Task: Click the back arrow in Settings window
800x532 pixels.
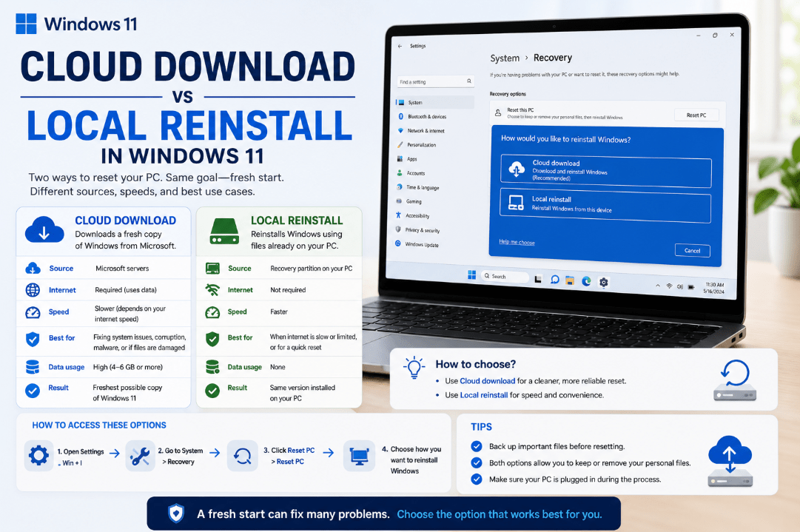Action: [x=400, y=46]
